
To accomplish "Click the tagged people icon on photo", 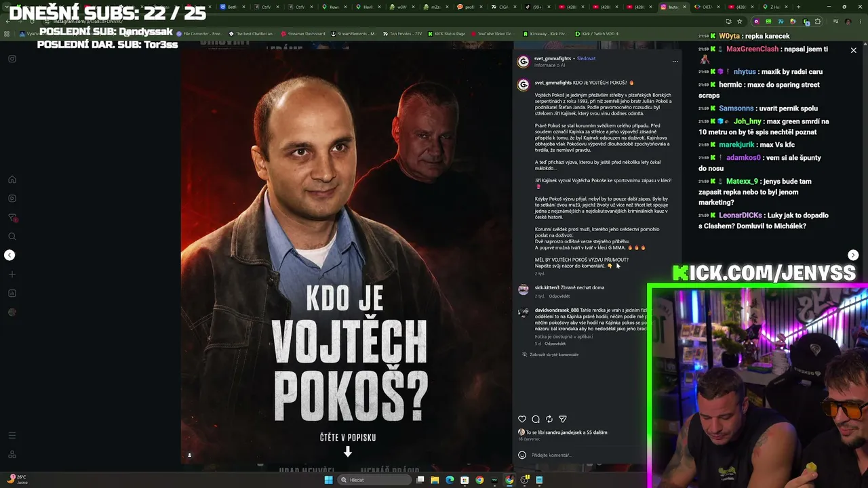I will click(189, 455).
